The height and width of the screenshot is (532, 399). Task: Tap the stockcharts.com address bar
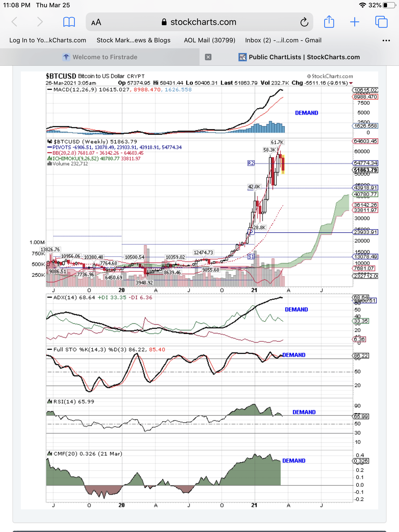click(199, 22)
